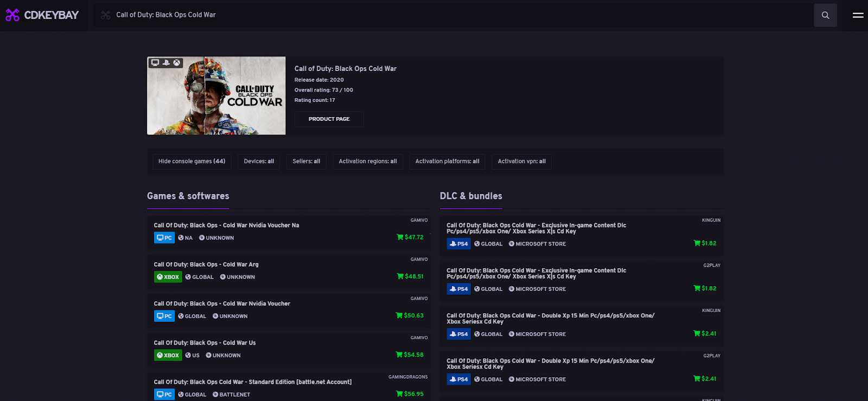This screenshot has width=868, height=401.
Task: Click the PC badge on the $50.63 listing
Action: click(164, 316)
